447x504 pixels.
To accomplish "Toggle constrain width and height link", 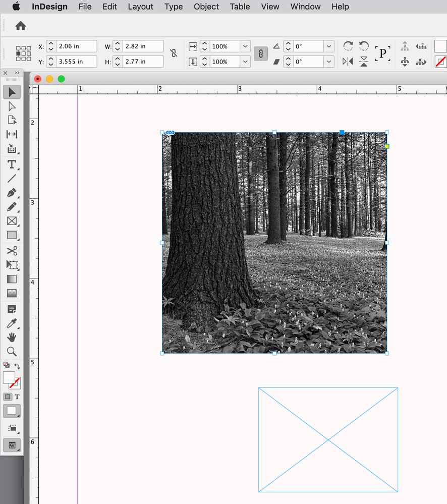I will (174, 53).
